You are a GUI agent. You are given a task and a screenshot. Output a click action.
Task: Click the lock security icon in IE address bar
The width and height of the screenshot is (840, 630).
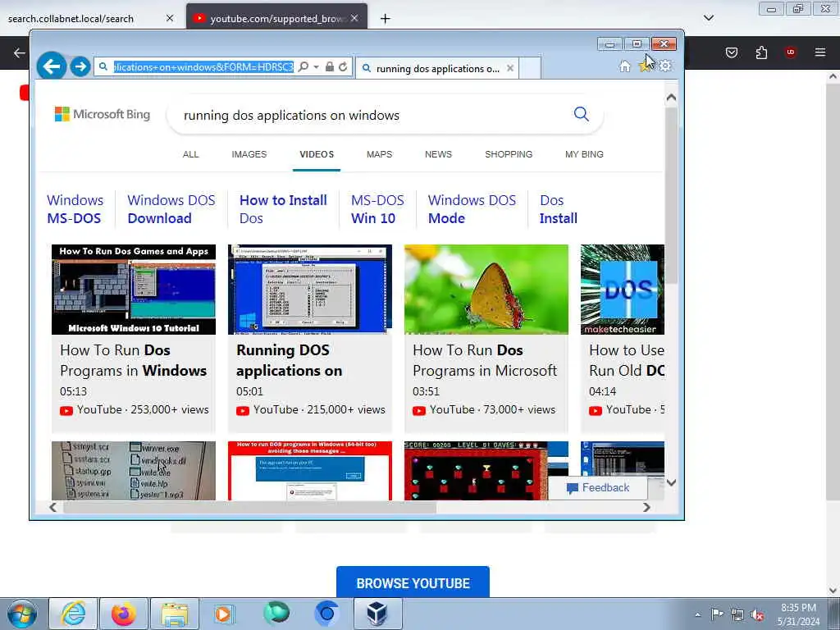[x=330, y=67]
